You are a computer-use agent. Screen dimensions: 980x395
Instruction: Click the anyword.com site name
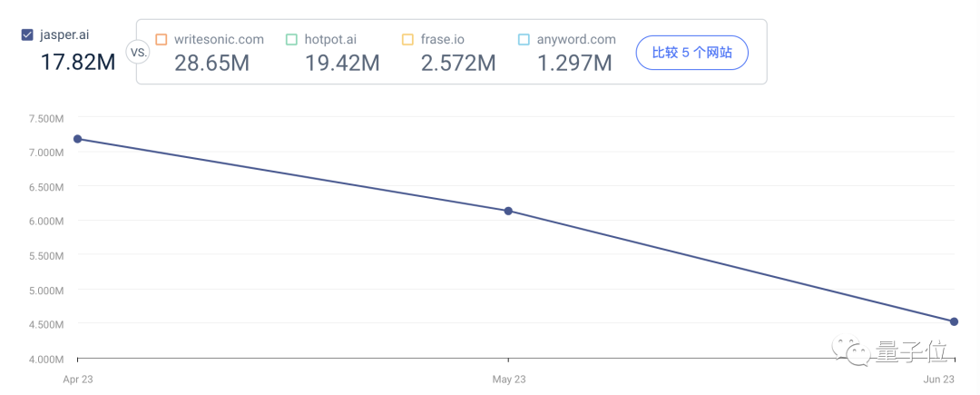coord(577,39)
